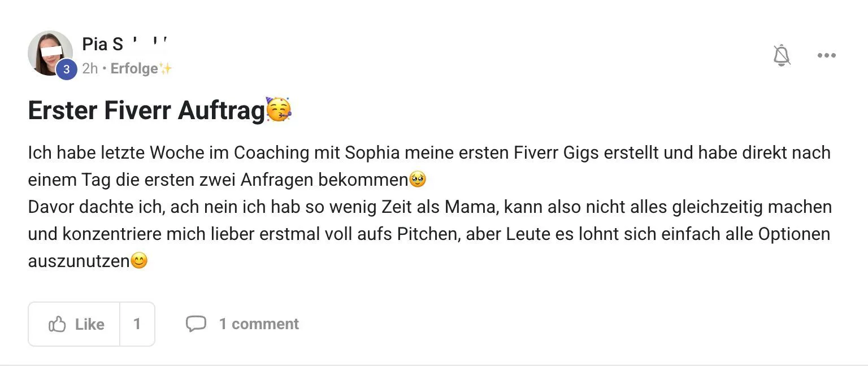Click the crossed-out notification bell icon
Screen dimensions: 868x367
783,55
